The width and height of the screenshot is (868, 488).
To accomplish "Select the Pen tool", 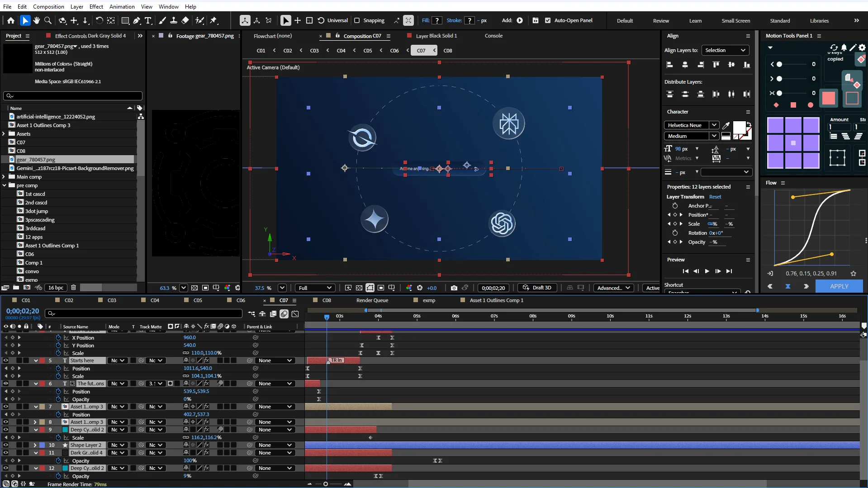I will (x=136, y=20).
